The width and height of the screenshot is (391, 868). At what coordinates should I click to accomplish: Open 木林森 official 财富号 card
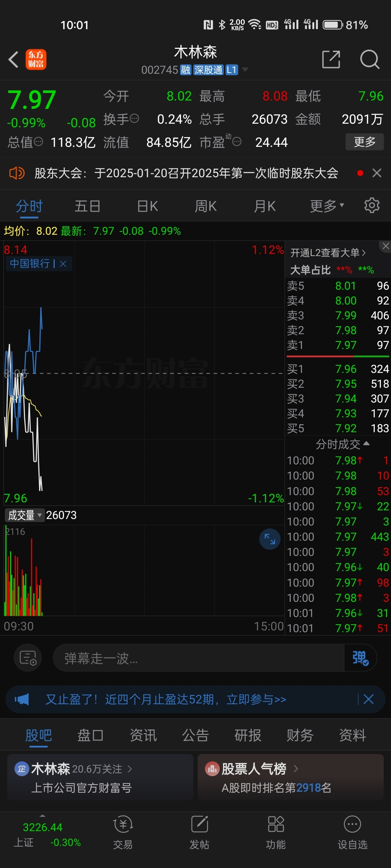click(100, 777)
